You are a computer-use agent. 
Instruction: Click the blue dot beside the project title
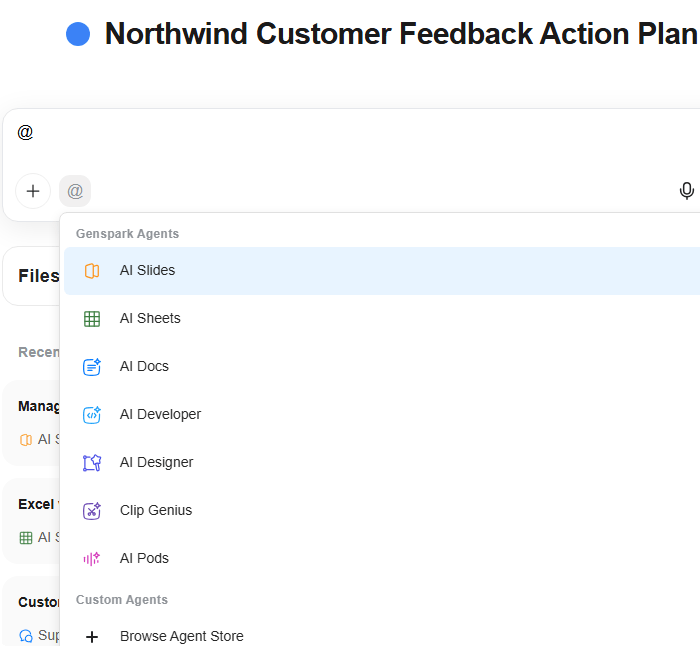coord(78,34)
